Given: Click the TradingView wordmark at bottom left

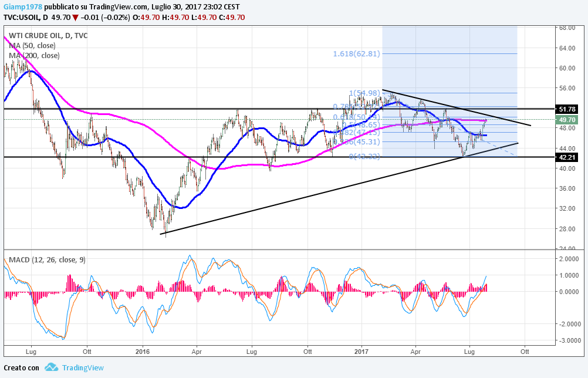Looking at the screenshot, I should tap(83, 368).
